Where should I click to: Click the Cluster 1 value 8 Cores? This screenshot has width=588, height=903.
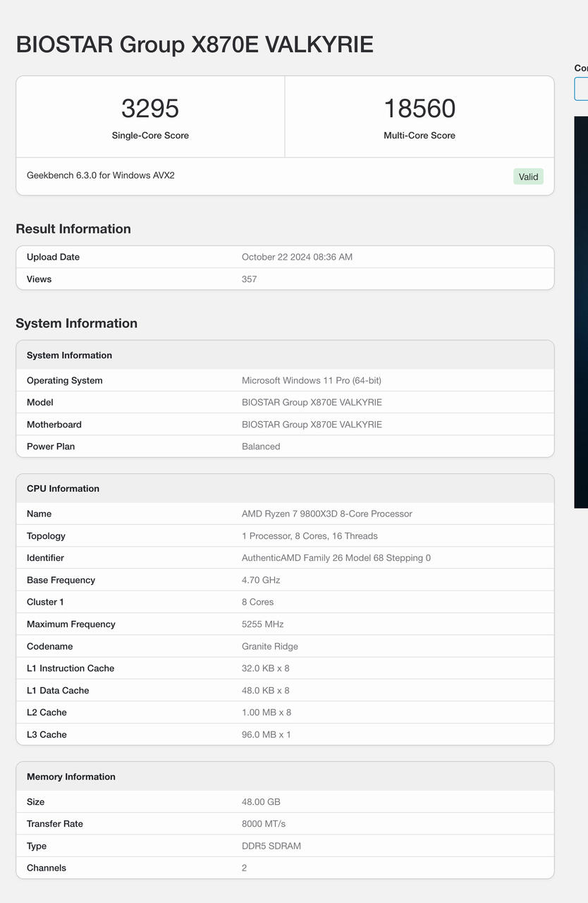(x=257, y=602)
